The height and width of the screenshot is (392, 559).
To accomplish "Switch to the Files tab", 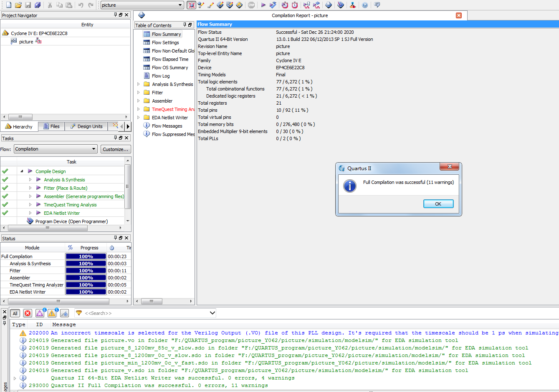I will [51, 126].
